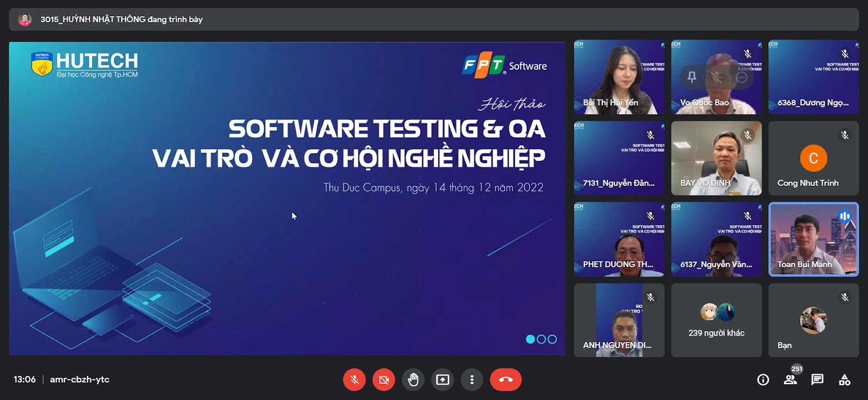868x400 pixels.
Task: Toggle the microphone mute button
Action: 354,379
